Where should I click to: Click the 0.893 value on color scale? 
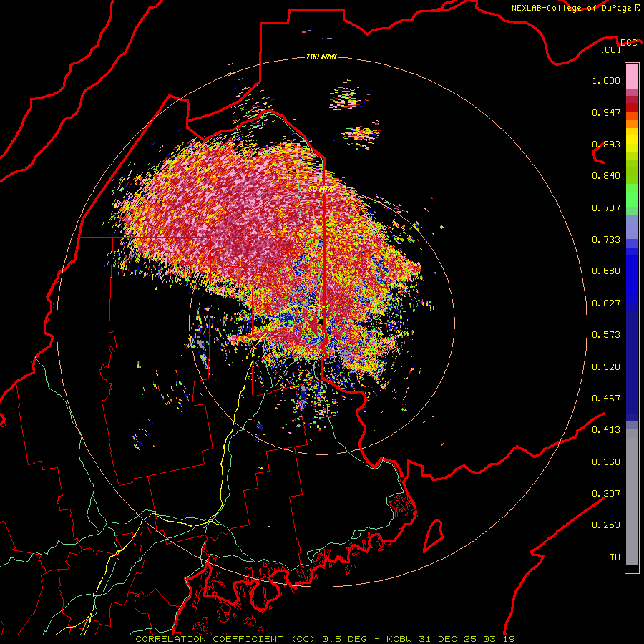tap(606, 144)
